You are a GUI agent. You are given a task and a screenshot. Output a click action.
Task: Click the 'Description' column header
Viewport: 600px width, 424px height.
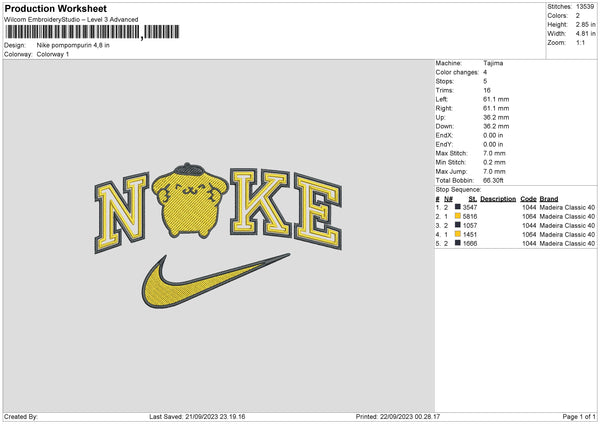coord(498,199)
